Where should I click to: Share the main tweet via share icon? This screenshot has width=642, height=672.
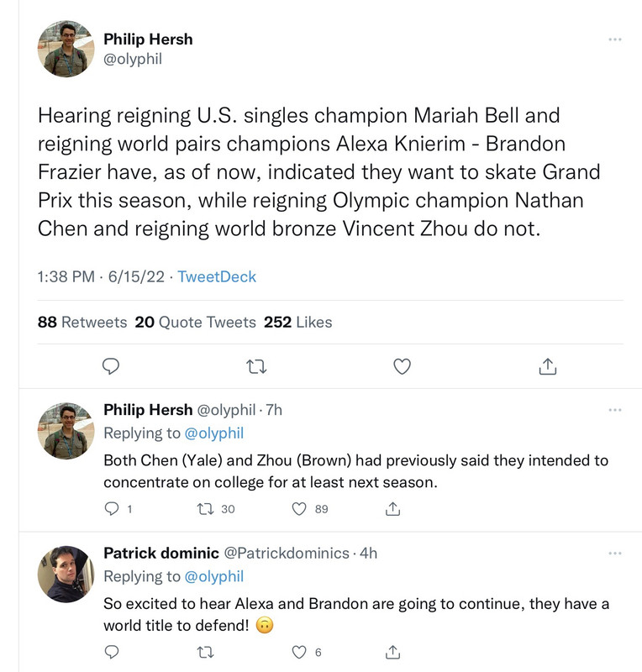click(548, 366)
